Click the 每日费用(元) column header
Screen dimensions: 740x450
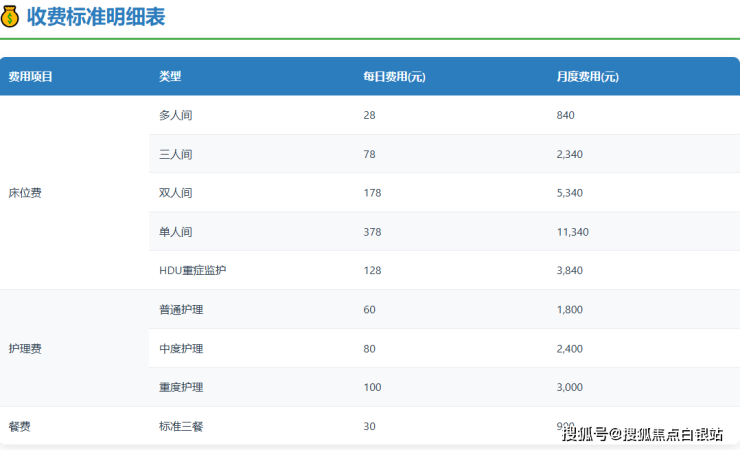pos(394,77)
